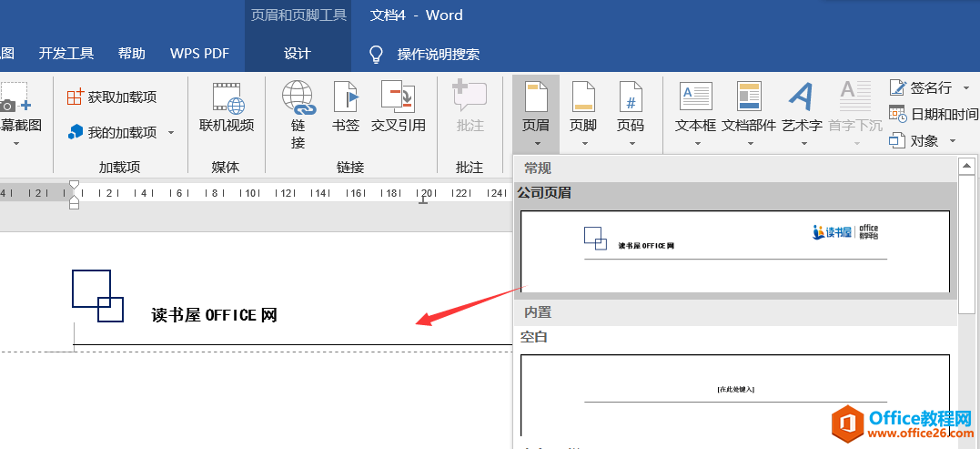This screenshot has width=980, height=449.
Task: Open the 帮助 help tab
Action: click(x=132, y=54)
